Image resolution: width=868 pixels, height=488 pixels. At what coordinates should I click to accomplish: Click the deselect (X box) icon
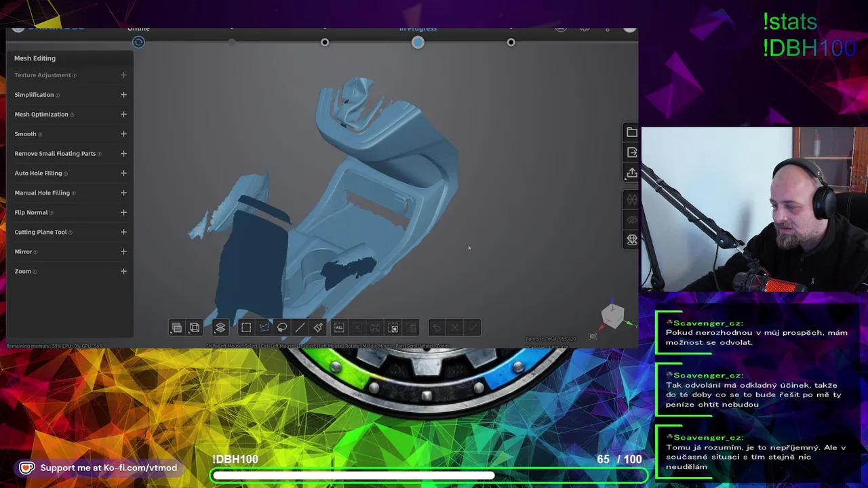(357, 328)
